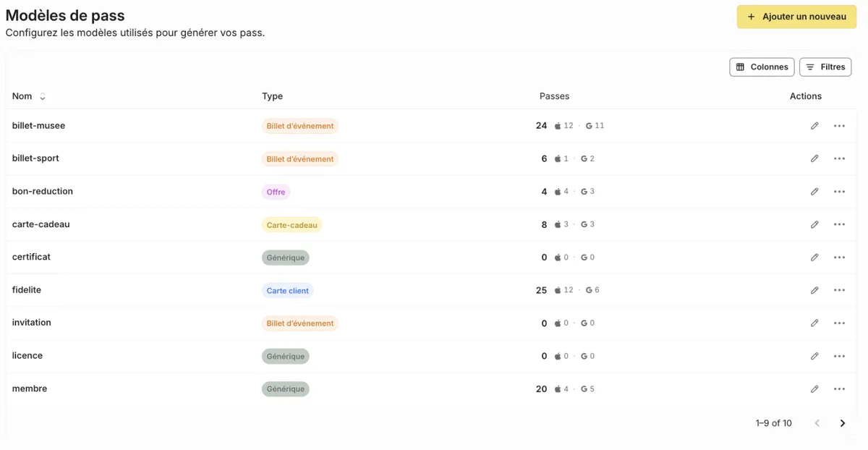Click the Générique badge in membre row
The width and height of the screenshot is (868, 450).
tap(286, 389)
